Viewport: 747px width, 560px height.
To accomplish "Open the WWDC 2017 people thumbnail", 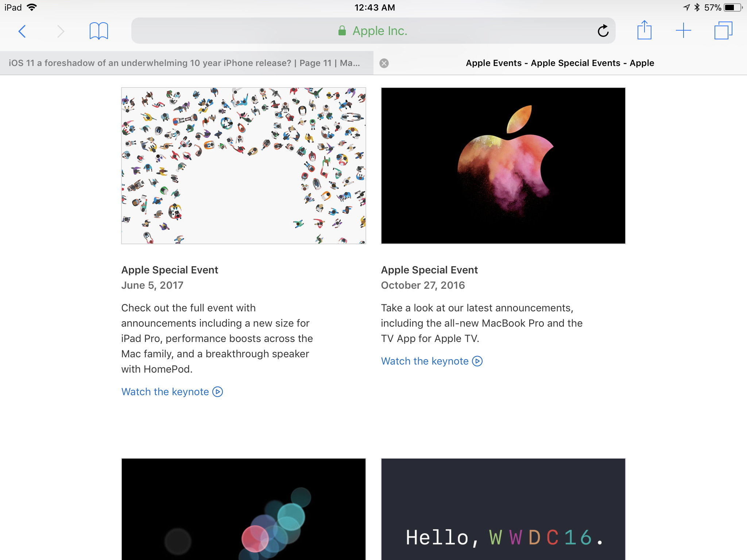I will [x=244, y=166].
